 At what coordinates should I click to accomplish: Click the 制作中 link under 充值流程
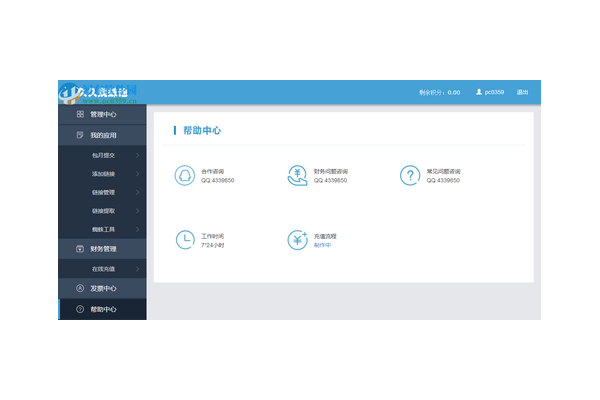[x=323, y=245]
